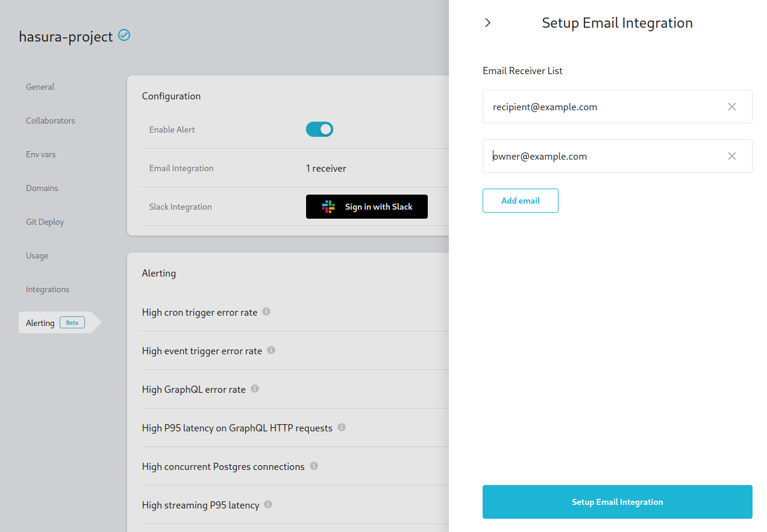Click the info icon for High streaming P95 latency
The image size is (767, 532).
coord(269,505)
